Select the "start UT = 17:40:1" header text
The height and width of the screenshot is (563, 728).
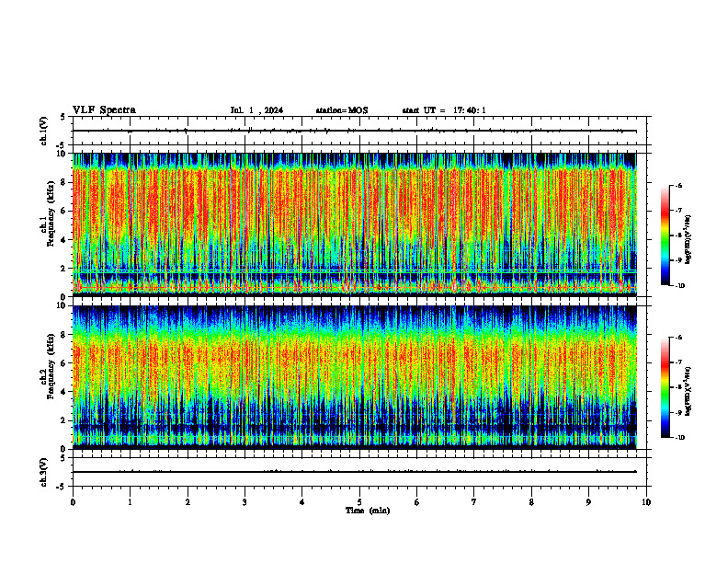coord(444,110)
